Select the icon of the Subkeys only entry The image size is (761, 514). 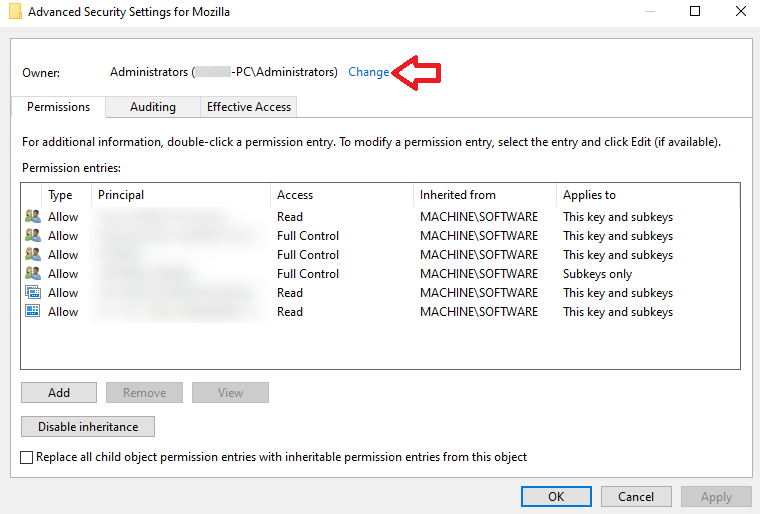pos(32,274)
